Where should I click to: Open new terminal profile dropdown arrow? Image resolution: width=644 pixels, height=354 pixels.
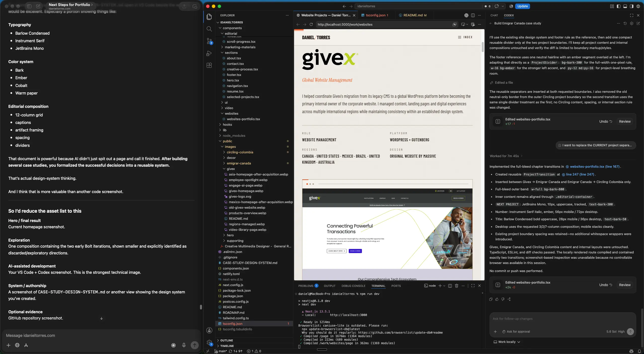click(444, 286)
